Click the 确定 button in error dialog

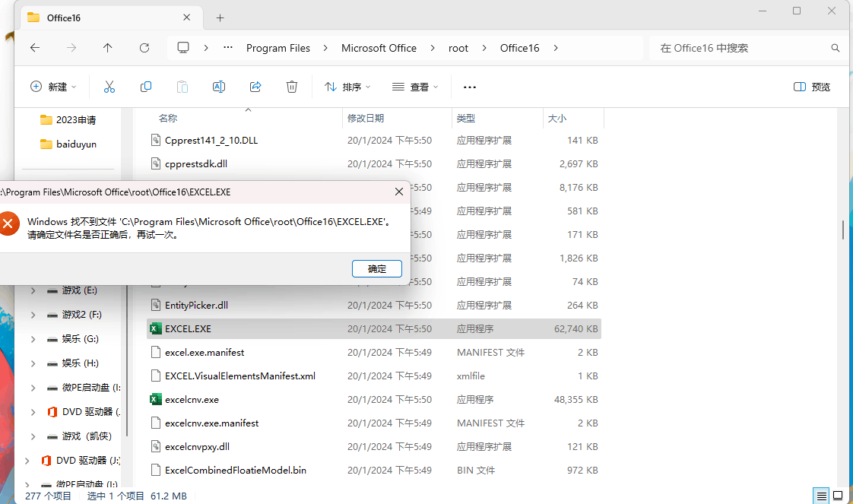377,268
